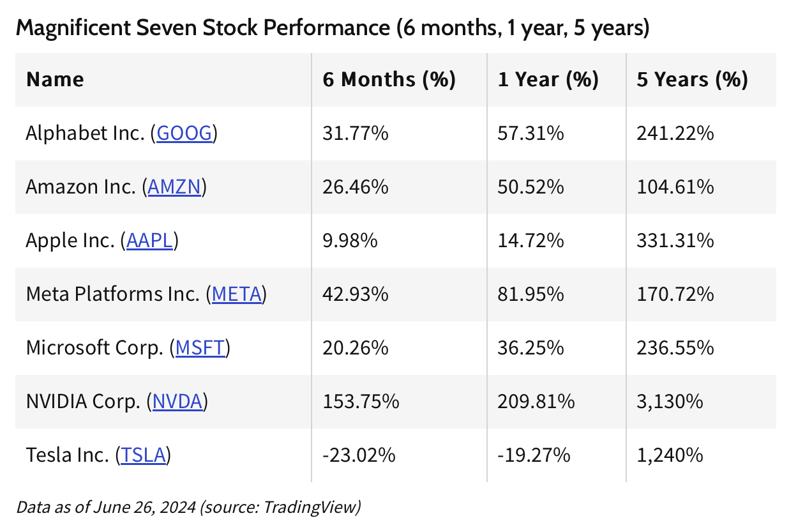Click NVIDIA's 3,130% five-year value

[x=670, y=402]
